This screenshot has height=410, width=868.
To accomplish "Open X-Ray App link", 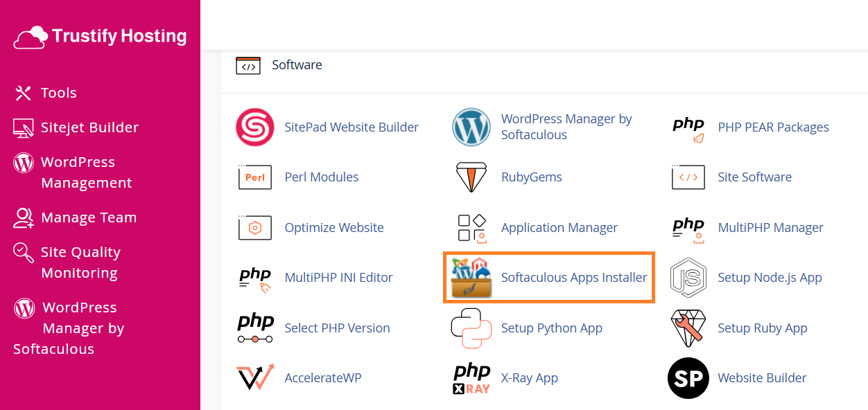I will 530,378.
